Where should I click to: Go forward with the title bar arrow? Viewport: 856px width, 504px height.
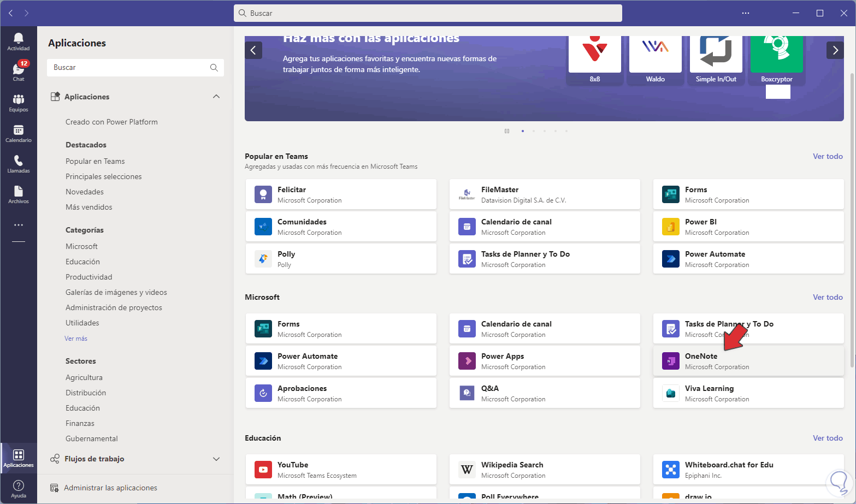tap(26, 13)
